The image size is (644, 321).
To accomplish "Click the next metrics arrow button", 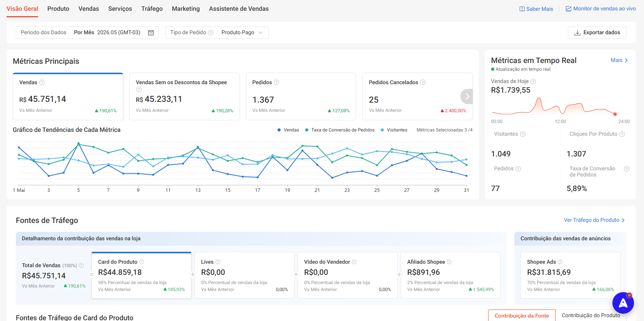I will click(x=467, y=96).
